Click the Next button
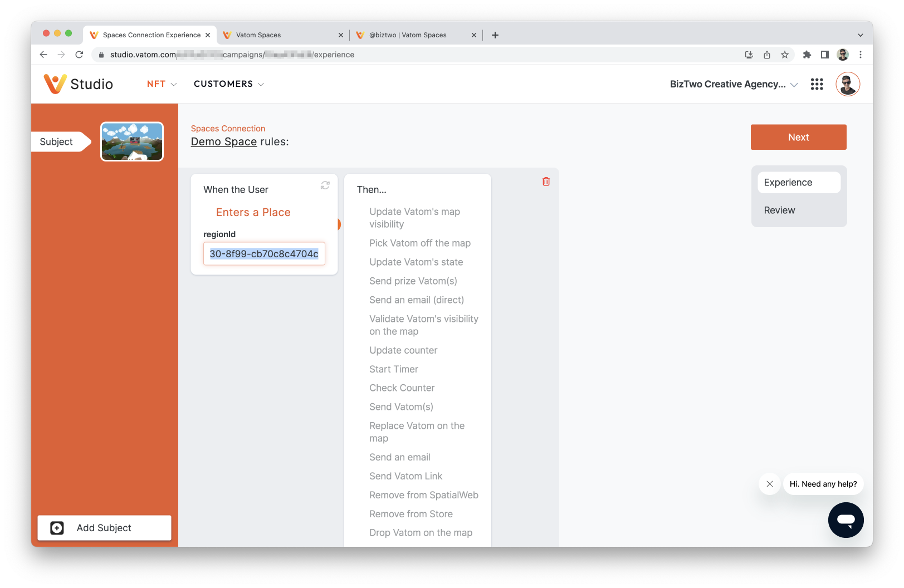 [798, 137]
